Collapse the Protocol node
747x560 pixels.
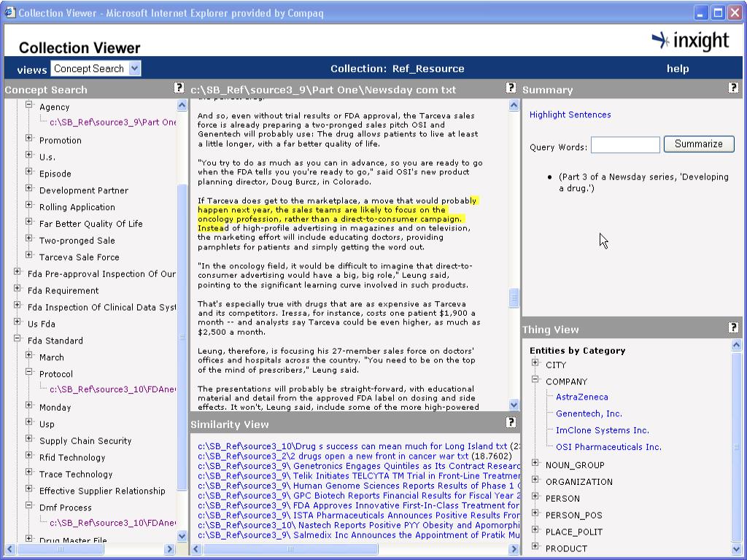coord(29,371)
